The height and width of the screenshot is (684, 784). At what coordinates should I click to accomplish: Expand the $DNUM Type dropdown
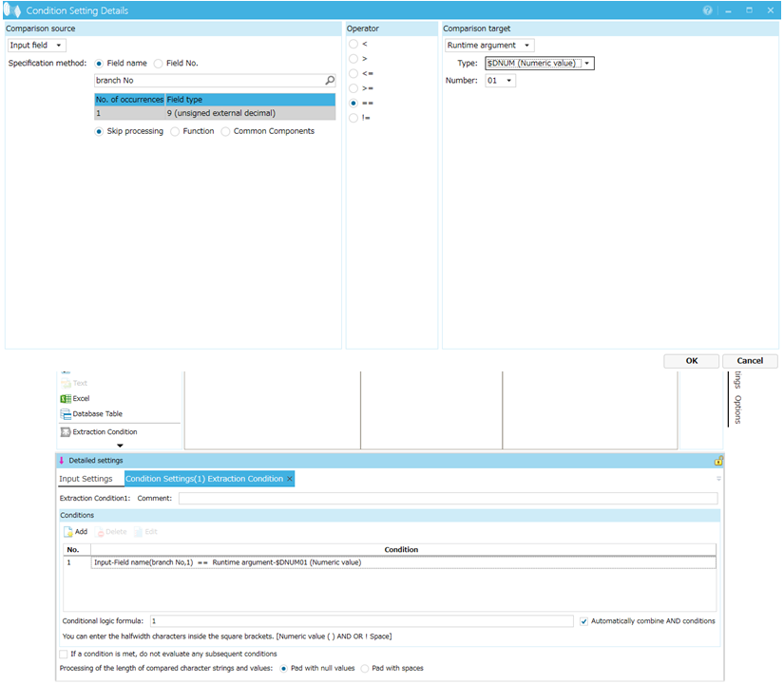coord(587,64)
